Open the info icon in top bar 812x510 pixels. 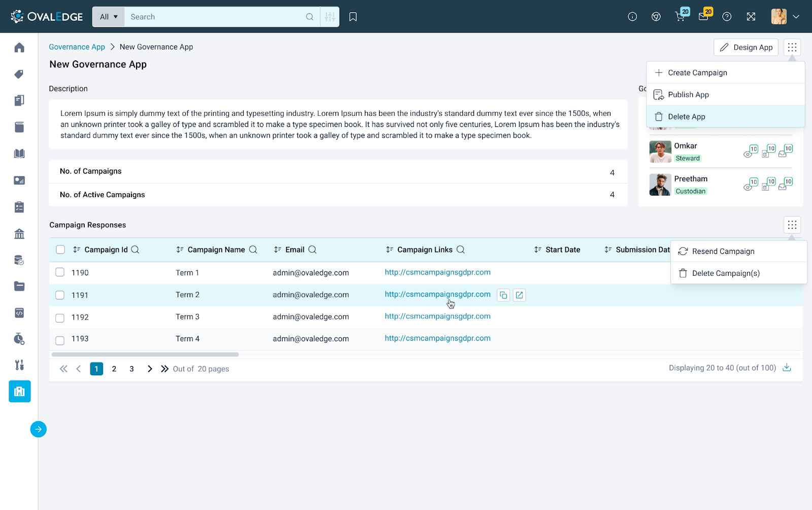632,17
